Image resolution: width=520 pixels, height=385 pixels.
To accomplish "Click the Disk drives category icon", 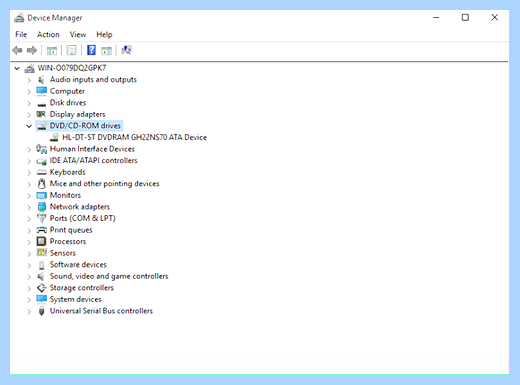I will click(41, 104).
